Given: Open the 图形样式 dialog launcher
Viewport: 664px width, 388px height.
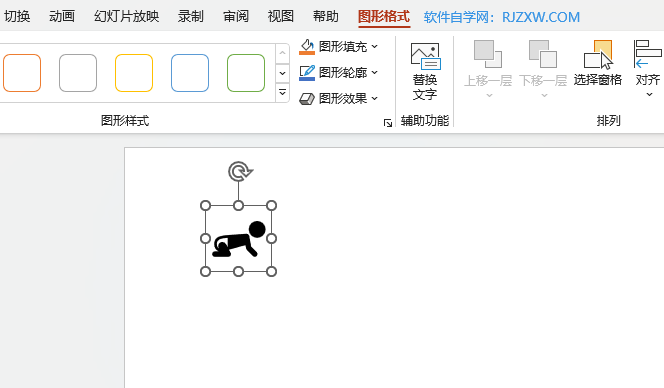Looking at the screenshot, I should point(387,123).
